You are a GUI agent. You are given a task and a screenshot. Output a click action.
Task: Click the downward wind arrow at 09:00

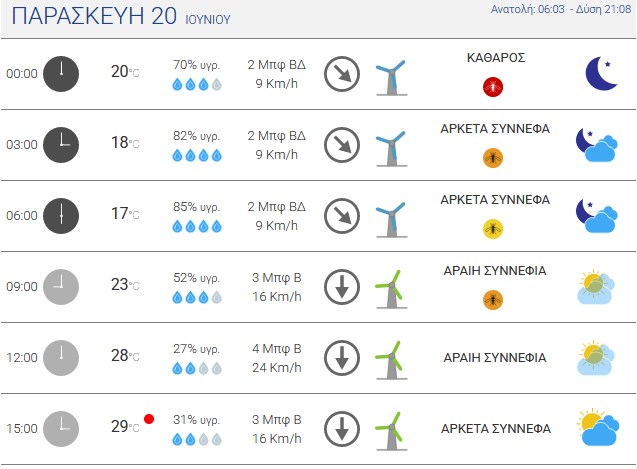pos(342,287)
